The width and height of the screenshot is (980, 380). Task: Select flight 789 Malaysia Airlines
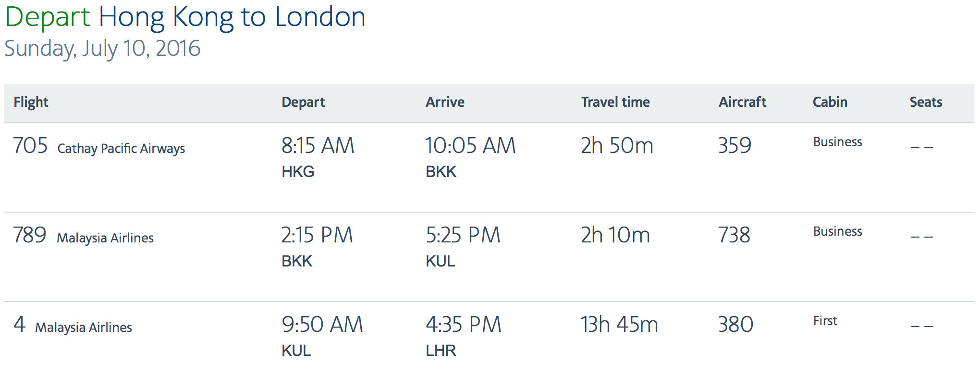[x=83, y=236]
